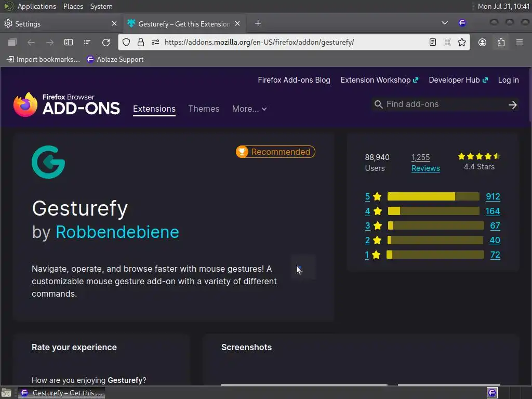Open the tab list icon beside the sidebar toggle
This screenshot has height=399, width=532.
(87, 43)
